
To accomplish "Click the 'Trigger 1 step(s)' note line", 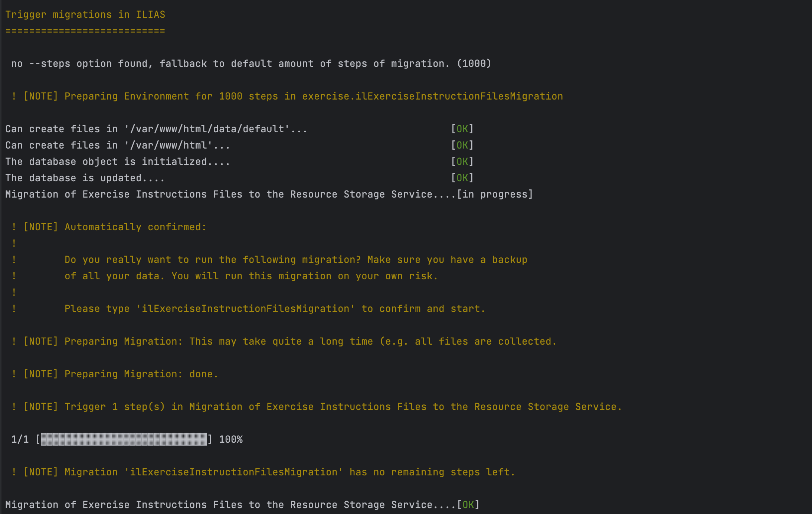I will (x=114, y=407).
